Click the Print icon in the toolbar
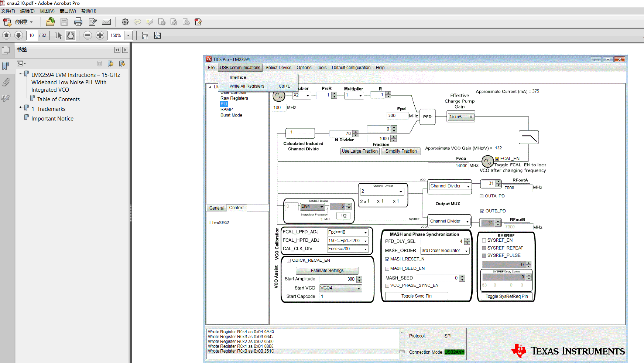644x363 pixels. coord(78,22)
